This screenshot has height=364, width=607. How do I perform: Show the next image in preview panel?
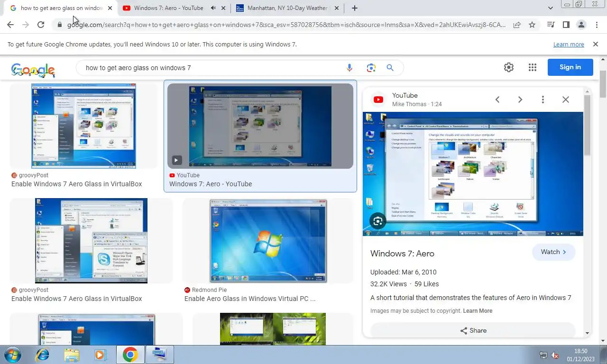(520, 100)
